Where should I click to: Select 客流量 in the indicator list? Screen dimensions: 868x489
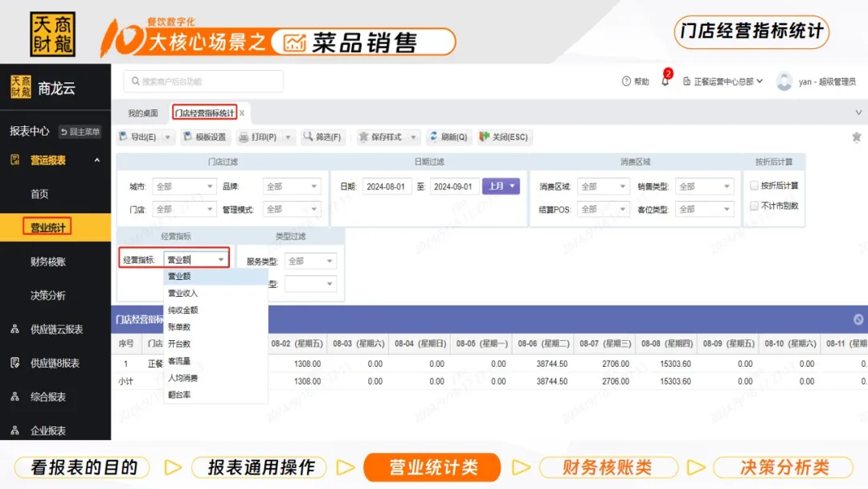pos(216,361)
